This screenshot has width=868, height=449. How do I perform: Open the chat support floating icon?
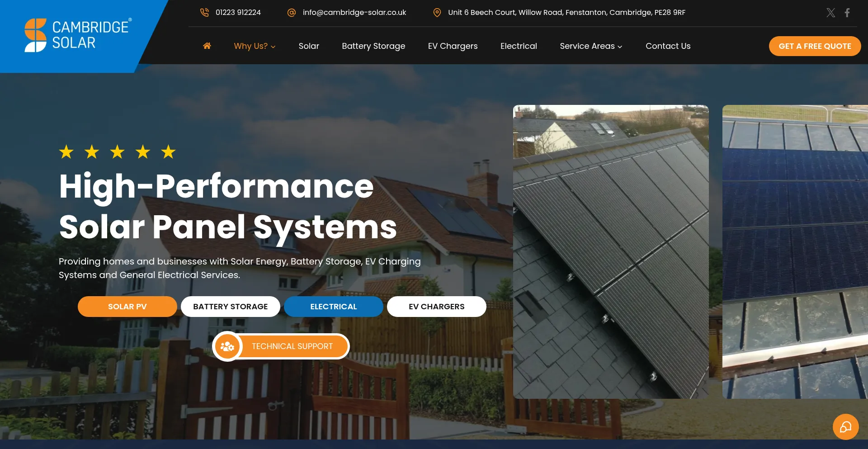click(x=845, y=427)
